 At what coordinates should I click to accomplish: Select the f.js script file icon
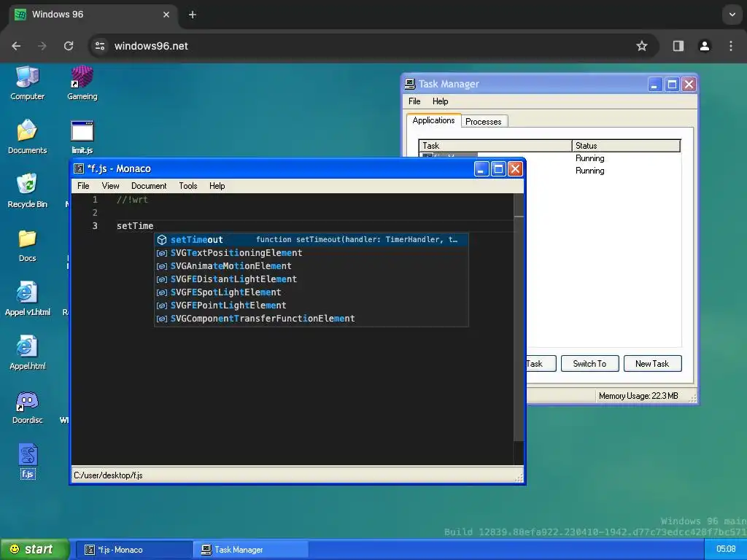[28, 461]
